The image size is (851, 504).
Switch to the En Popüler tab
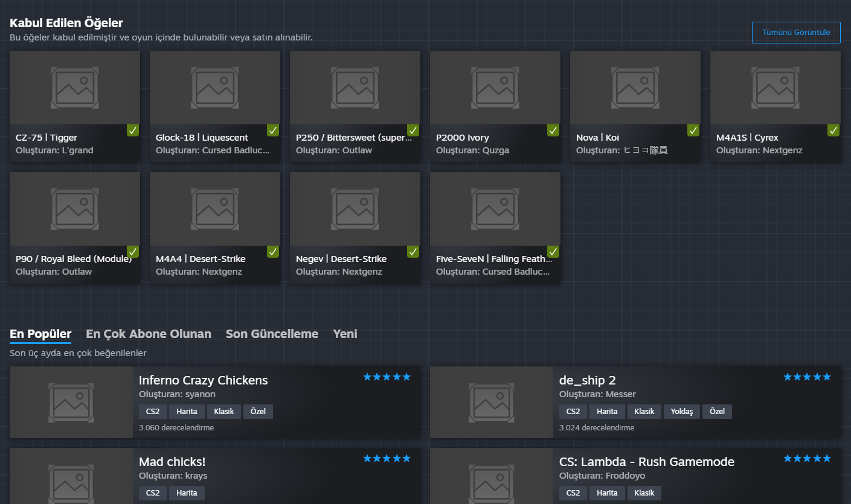click(40, 334)
